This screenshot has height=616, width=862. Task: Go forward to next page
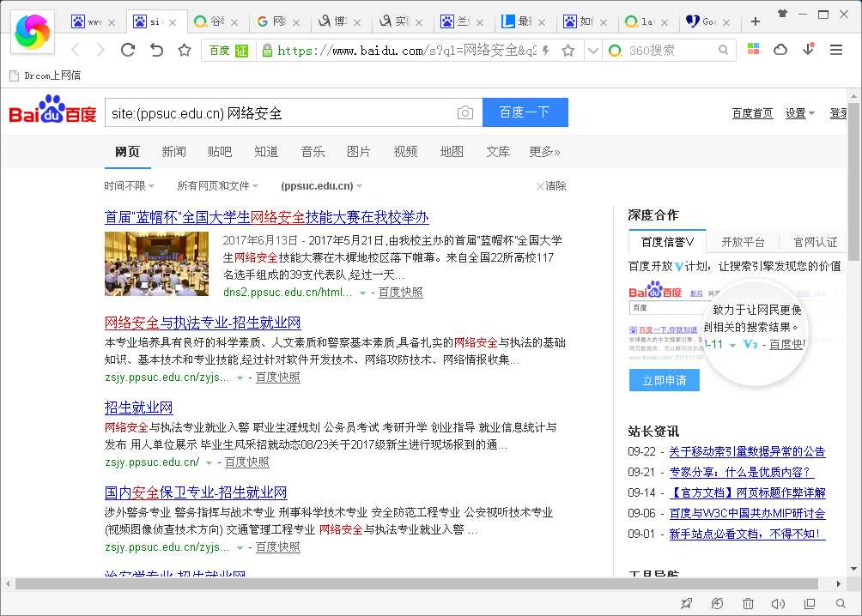pyautogui.click(x=100, y=50)
